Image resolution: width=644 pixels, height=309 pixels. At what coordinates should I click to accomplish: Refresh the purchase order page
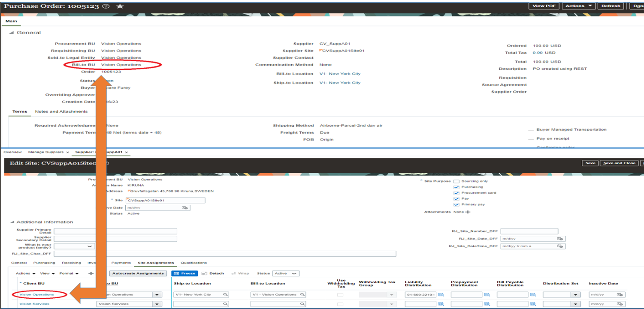click(611, 6)
